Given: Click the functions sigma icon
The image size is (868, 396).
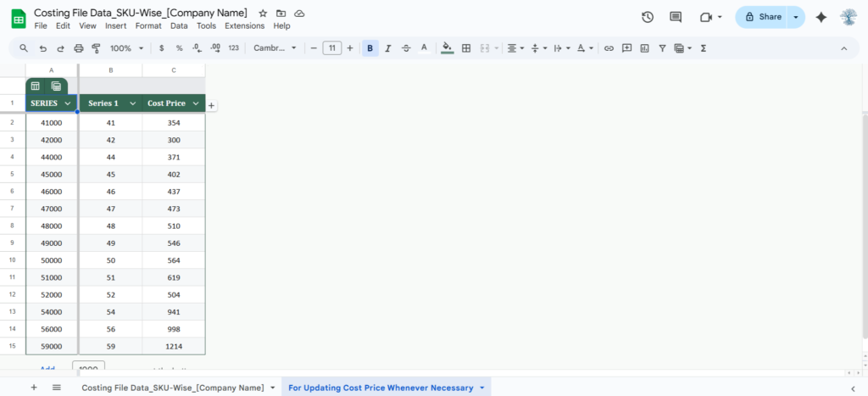Looking at the screenshot, I should pos(704,48).
